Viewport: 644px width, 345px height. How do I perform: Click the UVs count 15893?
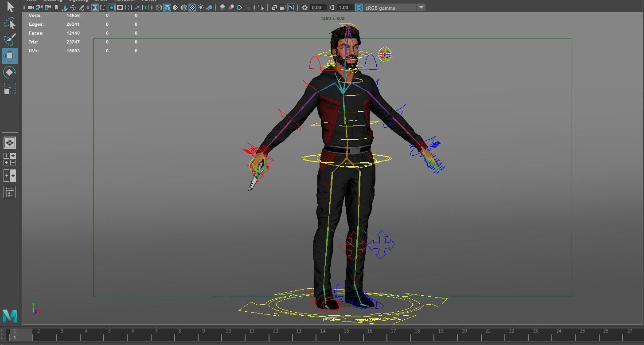73,51
